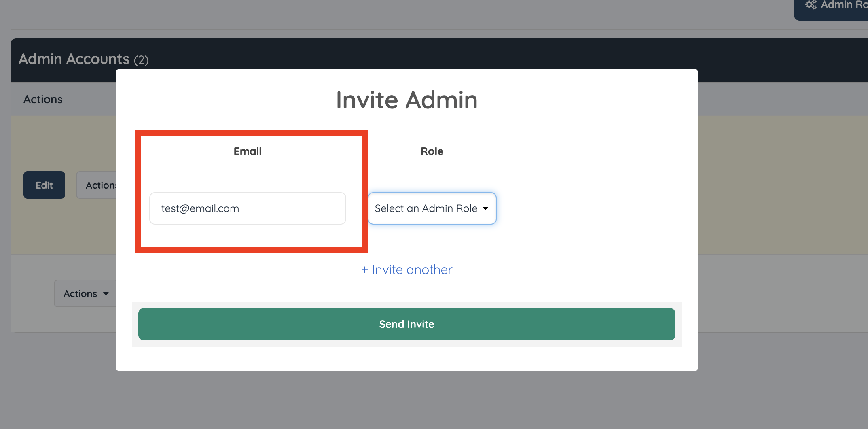Click the Edit button
This screenshot has height=429, width=868.
click(x=44, y=185)
